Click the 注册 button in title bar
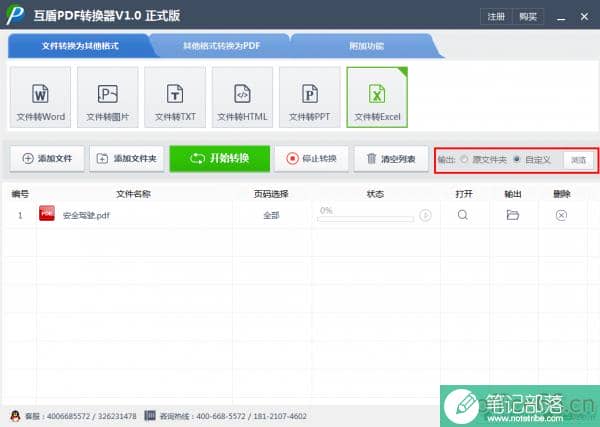 coord(496,16)
